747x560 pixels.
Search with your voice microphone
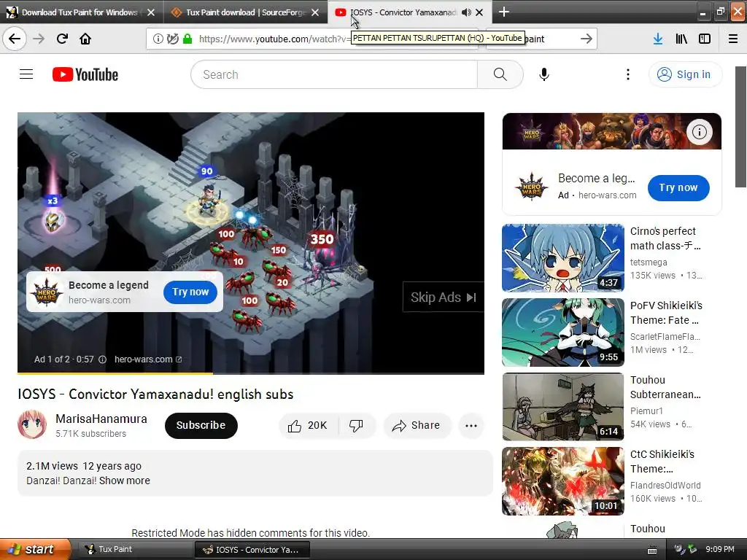tap(544, 74)
